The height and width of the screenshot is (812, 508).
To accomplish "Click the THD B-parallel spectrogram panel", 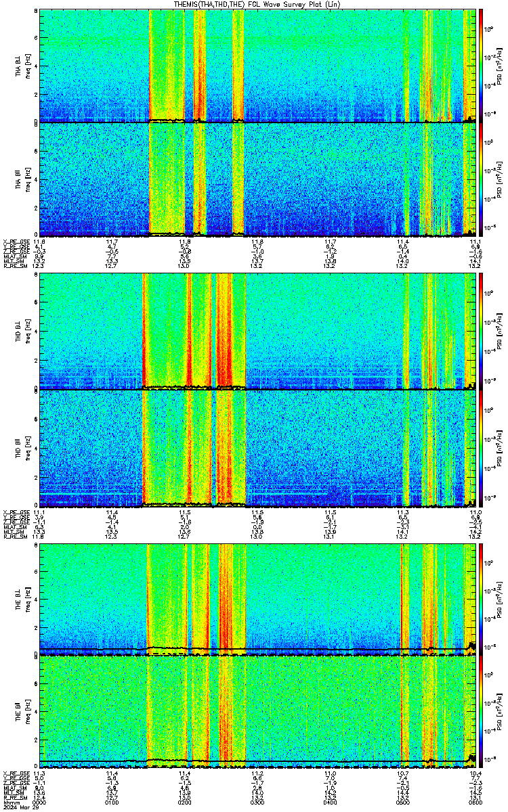I will tap(258, 448).
